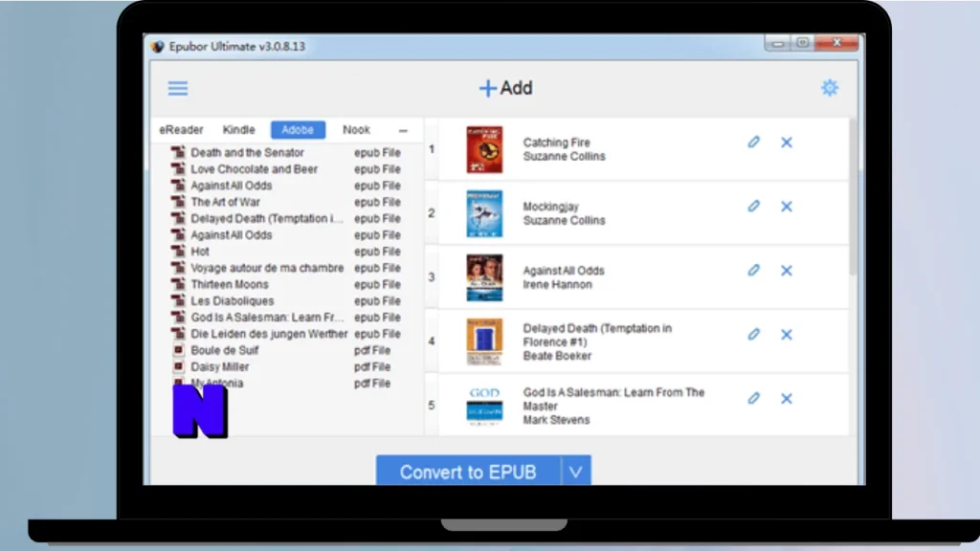The height and width of the screenshot is (551, 980).
Task: Click pdf icon beside Daisy Miller
Action: tap(178, 366)
